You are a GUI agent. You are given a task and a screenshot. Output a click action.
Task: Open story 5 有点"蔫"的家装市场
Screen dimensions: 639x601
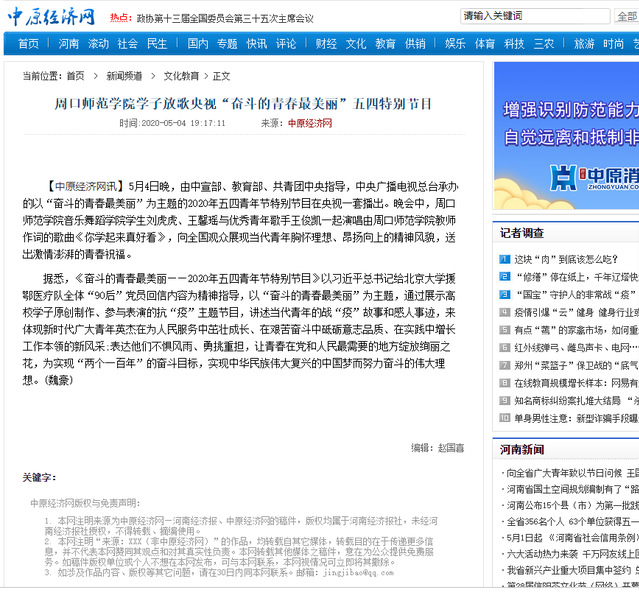pos(577,330)
